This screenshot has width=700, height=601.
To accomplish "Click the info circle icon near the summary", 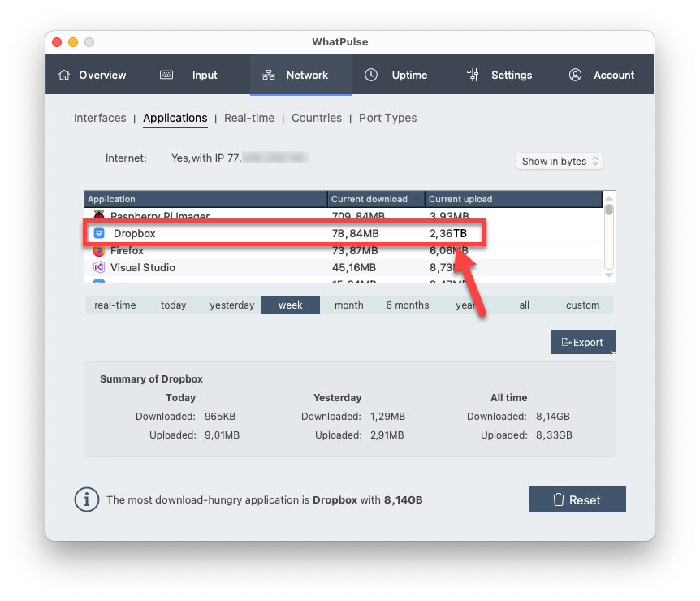I will pyautogui.click(x=87, y=499).
